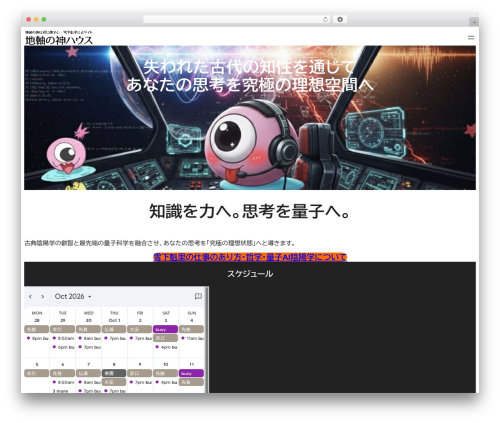Click the スケジュール section heading
Image resolution: width=500 pixels, height=423 pixels.
[250, 274]
